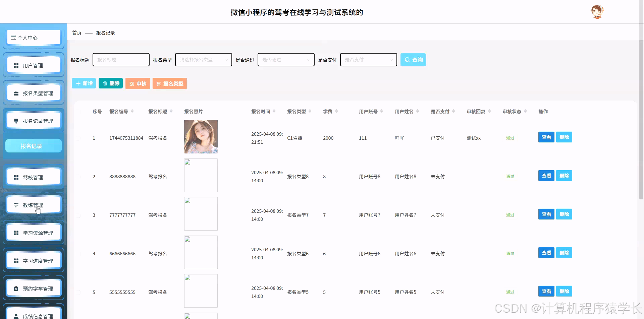Open the 请选择报名类型 dropdown

[203, 60]
